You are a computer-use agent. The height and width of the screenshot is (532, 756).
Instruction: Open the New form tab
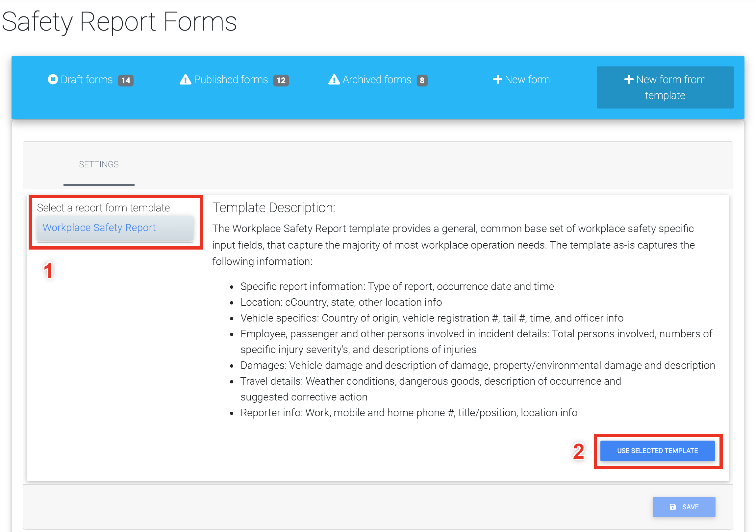click(x=527, y=80)
